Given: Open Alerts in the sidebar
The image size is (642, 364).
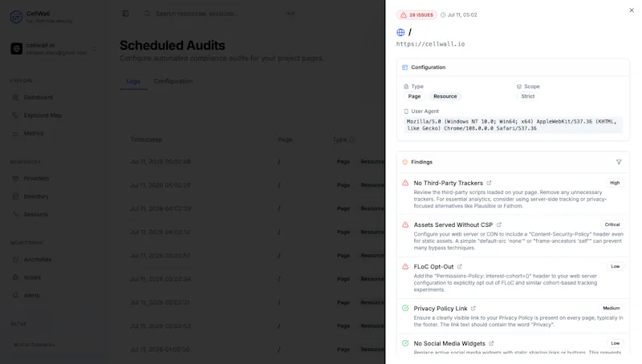Looking at the screenshot, I should tap(31, 295).
